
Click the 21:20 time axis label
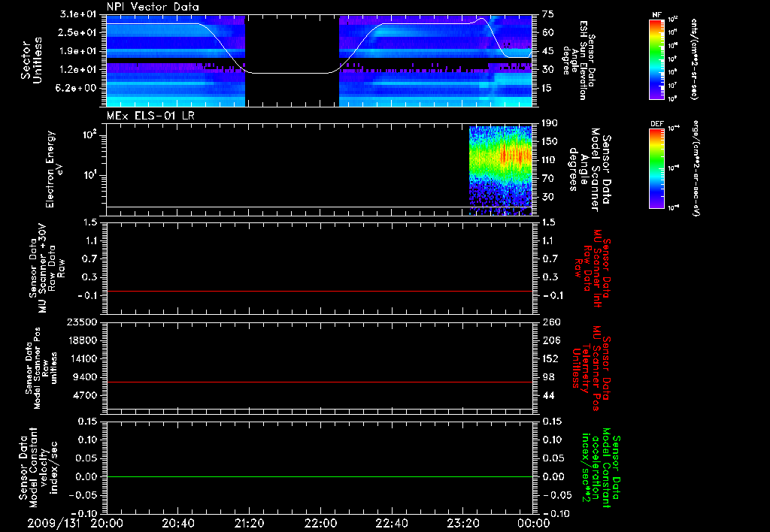pos(250,524)
